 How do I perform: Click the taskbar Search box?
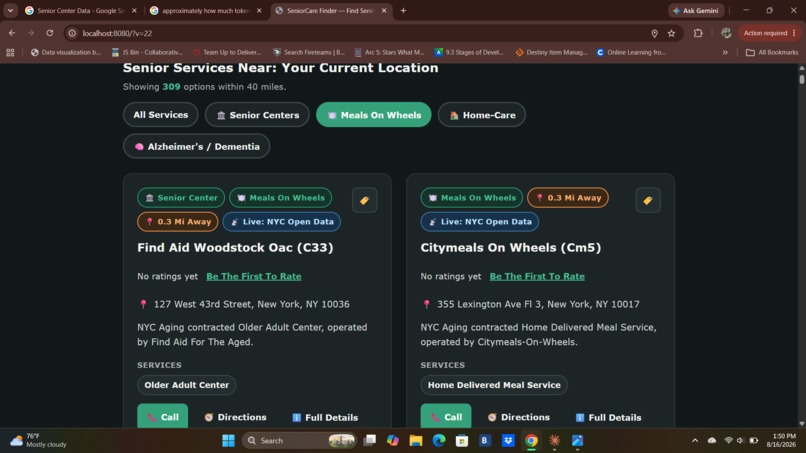[300, 441]
